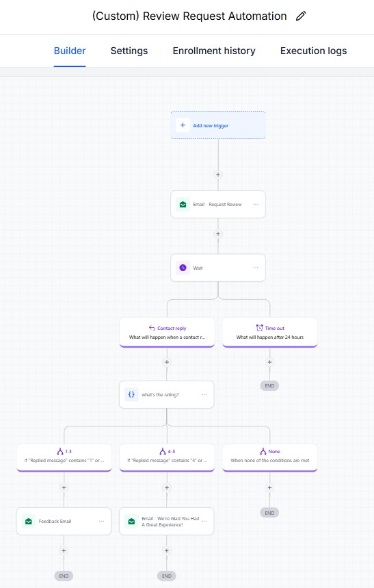Select We're Glad You Had email node
374x588 pixels.
pyautogui.click(x=167, y=521)
